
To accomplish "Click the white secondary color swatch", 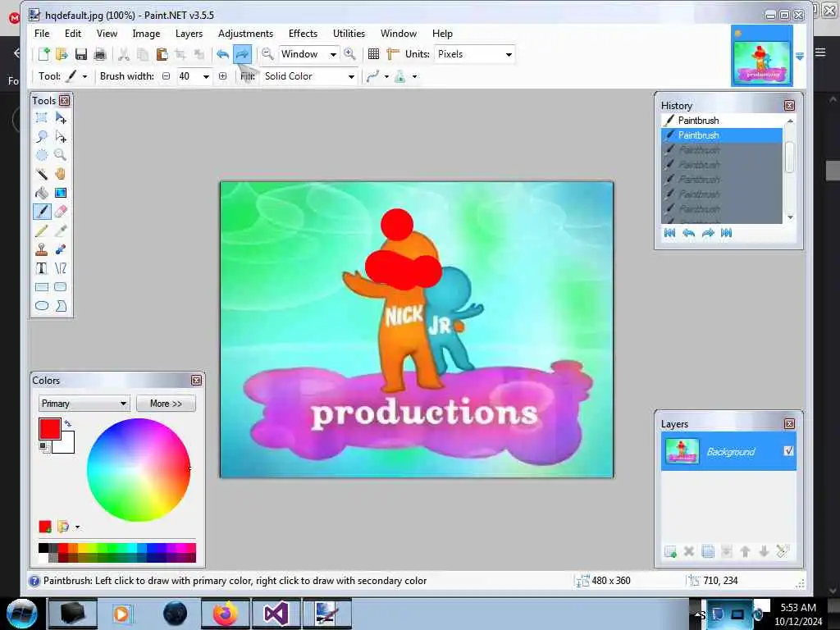I will 67,446.
